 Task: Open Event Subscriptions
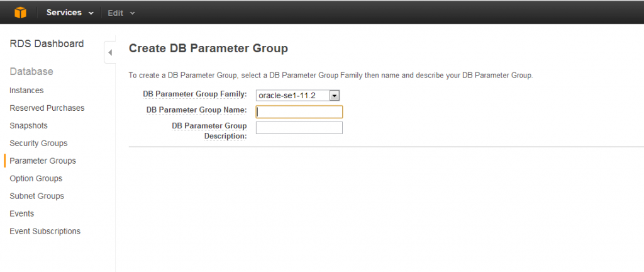pos(45,231)
